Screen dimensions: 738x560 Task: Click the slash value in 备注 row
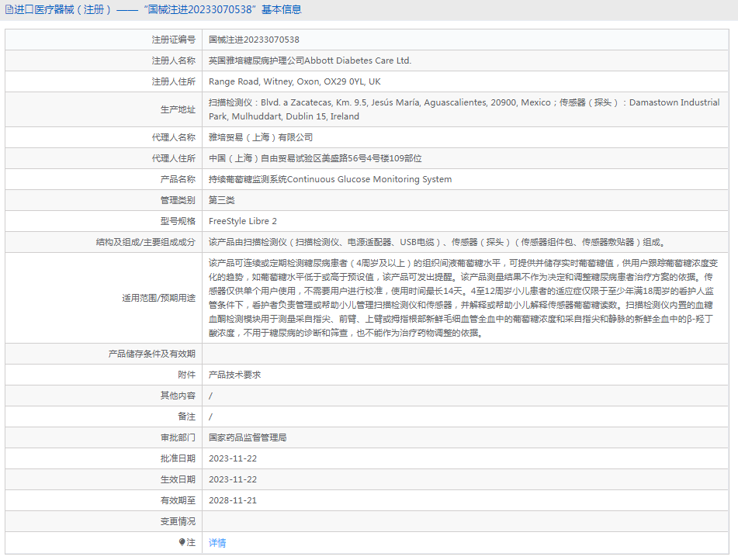(x=210, y=417)
